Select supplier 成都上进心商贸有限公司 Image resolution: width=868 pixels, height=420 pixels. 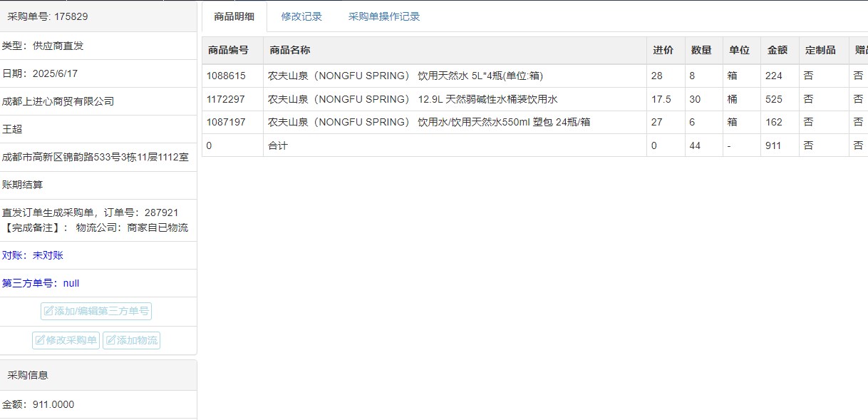click(x=58, y=101)
